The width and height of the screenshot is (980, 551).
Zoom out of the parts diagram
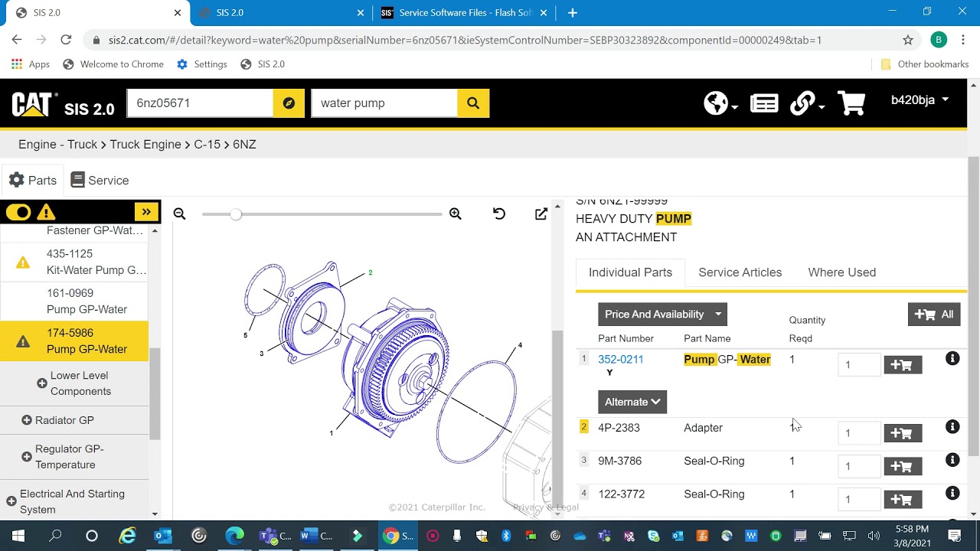click(179, 214)
